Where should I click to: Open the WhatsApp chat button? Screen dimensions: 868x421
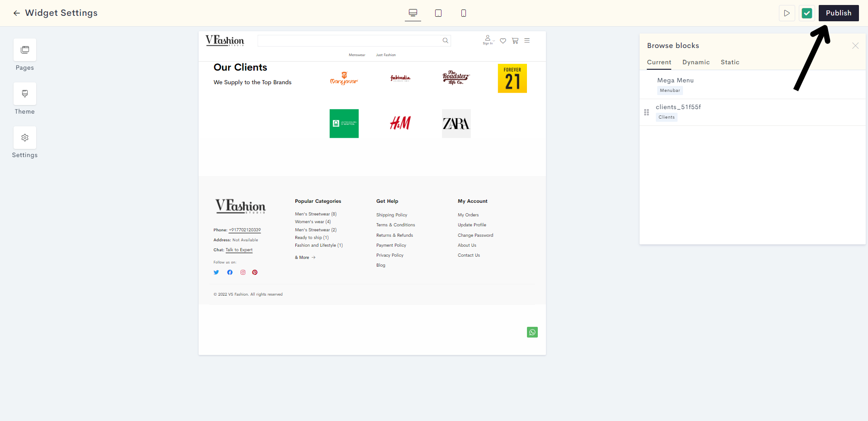pos(532,332)
